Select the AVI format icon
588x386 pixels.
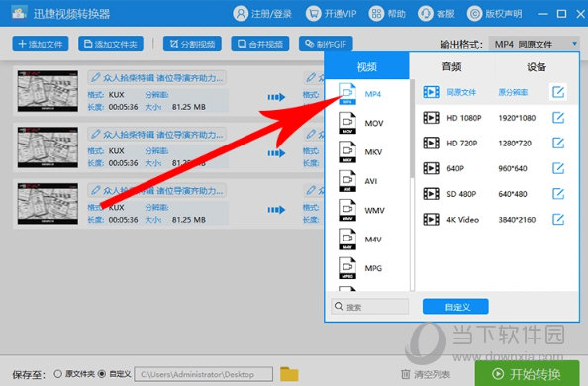click(347, 181)
